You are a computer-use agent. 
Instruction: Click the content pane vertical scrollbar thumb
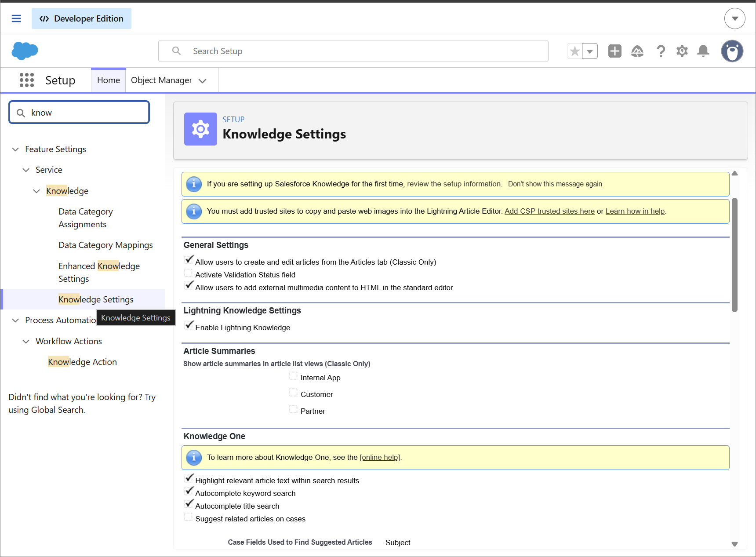734,255
